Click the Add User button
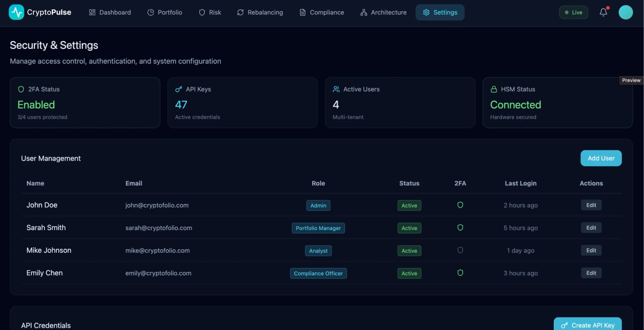Image resolution: width=644 pixels, height=330 pixels. [x=601, y=158]
